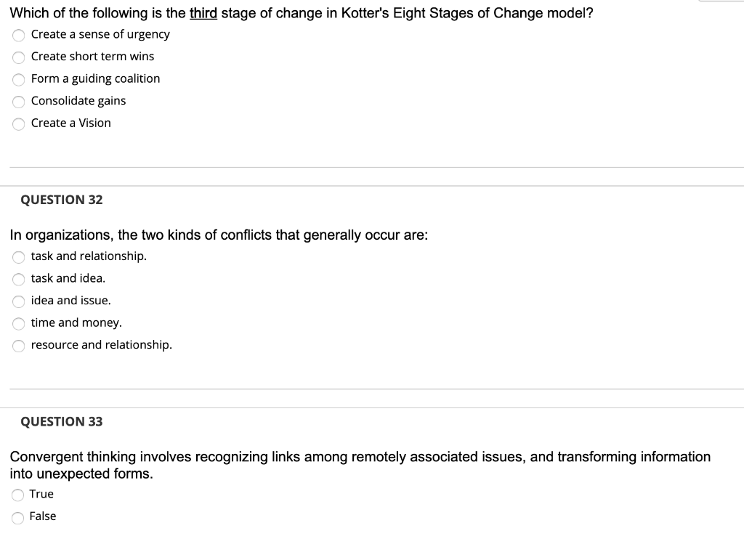Click the QUESTION 33 heading
The width and height of the screenshot is (744, 560).
(x=61, y=421)
